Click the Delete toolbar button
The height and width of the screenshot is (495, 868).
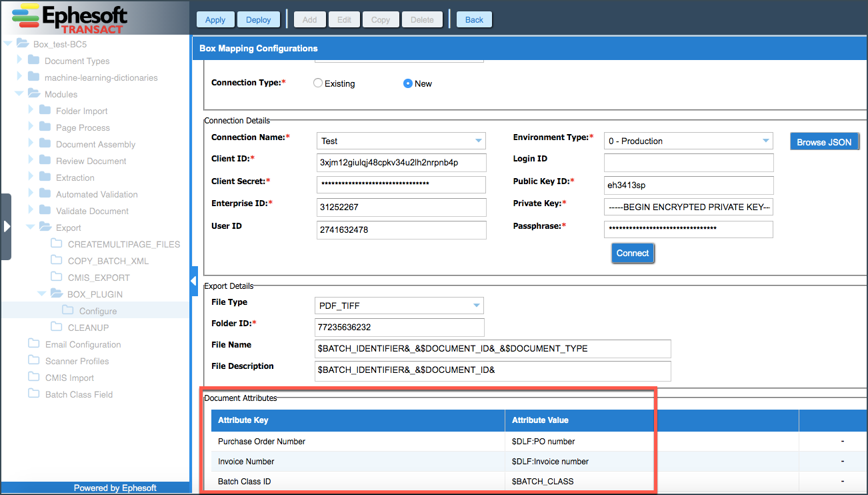pos(422,19)
